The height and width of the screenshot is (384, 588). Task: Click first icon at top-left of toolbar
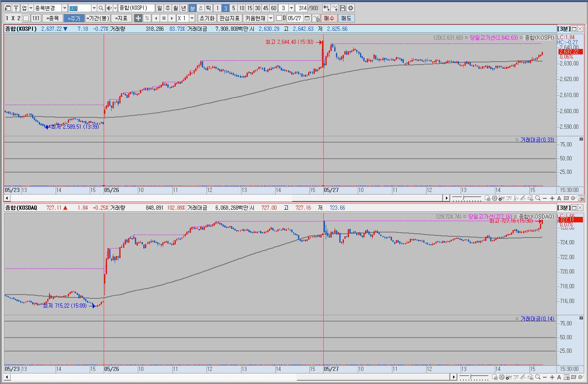coord(7,8)
